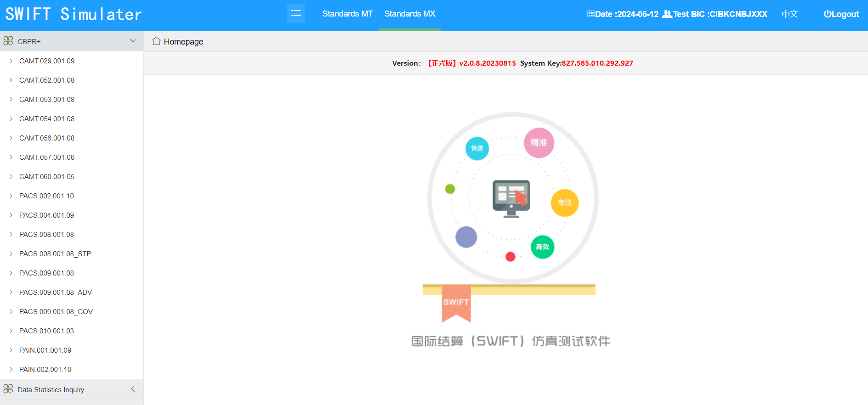Click the central monitor illustration icon
This screenshot has width=868, height=405.
[511, 199]
